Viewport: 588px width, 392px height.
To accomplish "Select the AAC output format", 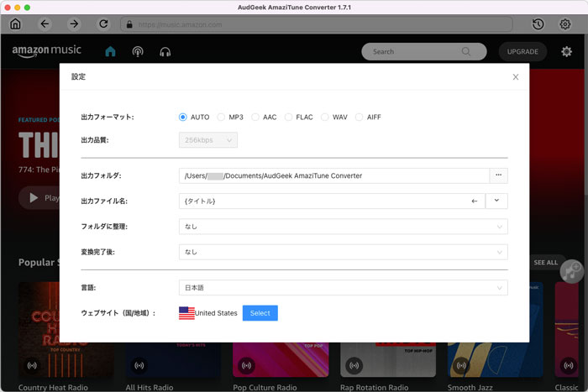I will (255, 118).
